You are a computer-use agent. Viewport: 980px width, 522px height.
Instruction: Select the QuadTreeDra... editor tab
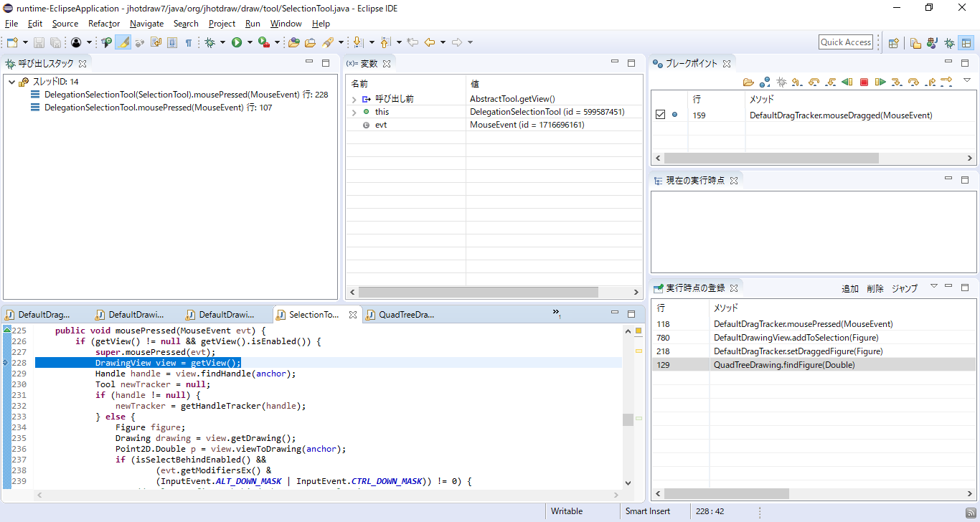(406, 315)
